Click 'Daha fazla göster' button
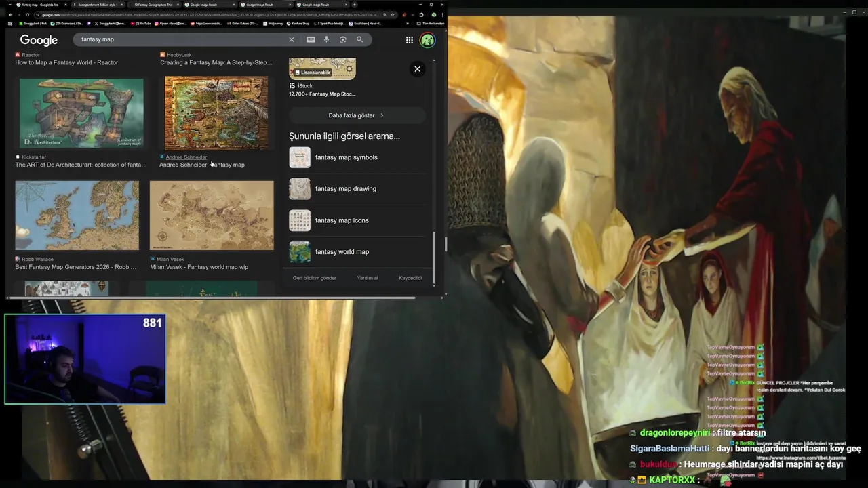This screenshot has width=868, height=488. point(357,115)
